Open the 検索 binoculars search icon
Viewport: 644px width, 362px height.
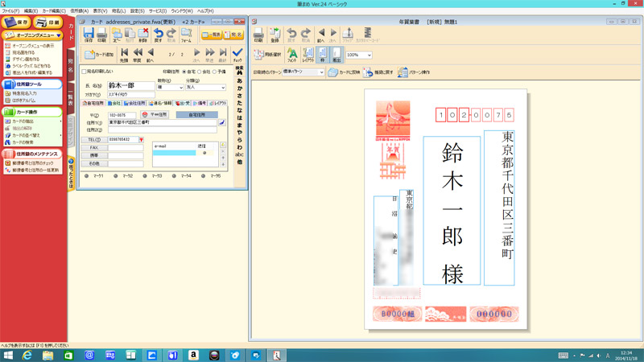coord(238,72)
